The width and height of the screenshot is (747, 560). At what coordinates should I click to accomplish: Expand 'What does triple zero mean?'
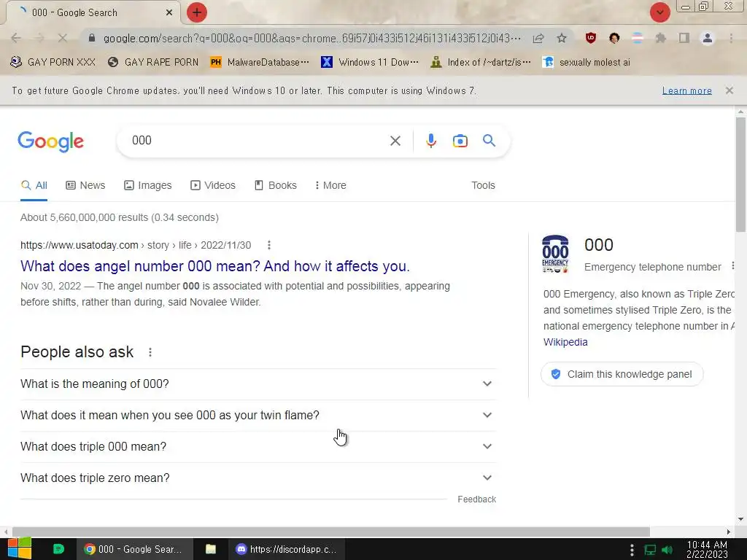(x=258, y=478)
